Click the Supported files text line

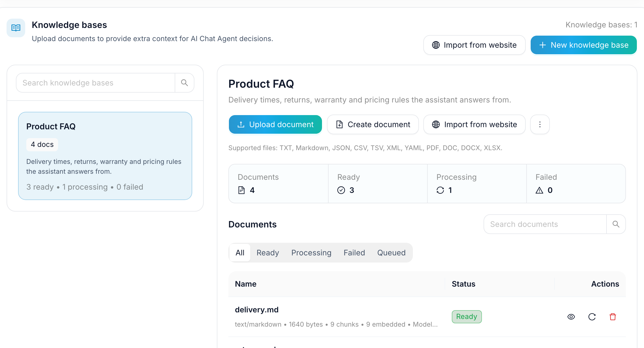365,148
